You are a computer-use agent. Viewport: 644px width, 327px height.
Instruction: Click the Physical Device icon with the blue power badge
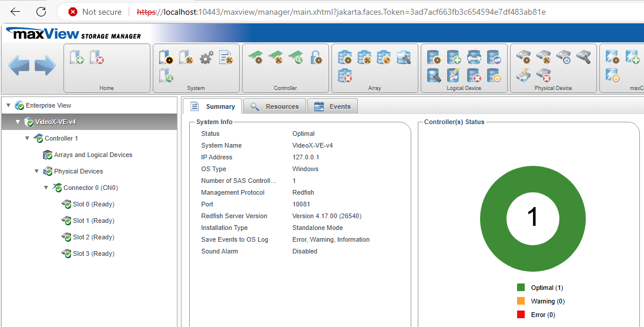[x=563, y=57]
